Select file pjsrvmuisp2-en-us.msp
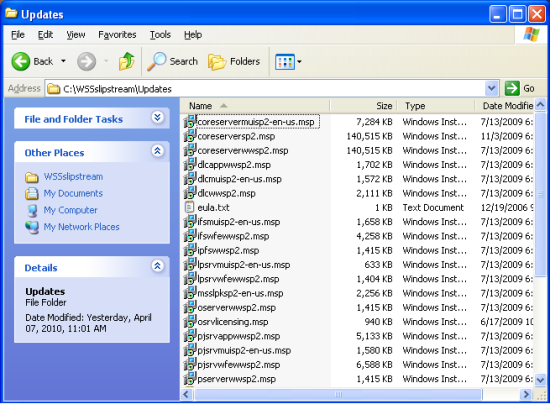Image resolution: width=550 pixels, height=404 pixels. [244, 350]
